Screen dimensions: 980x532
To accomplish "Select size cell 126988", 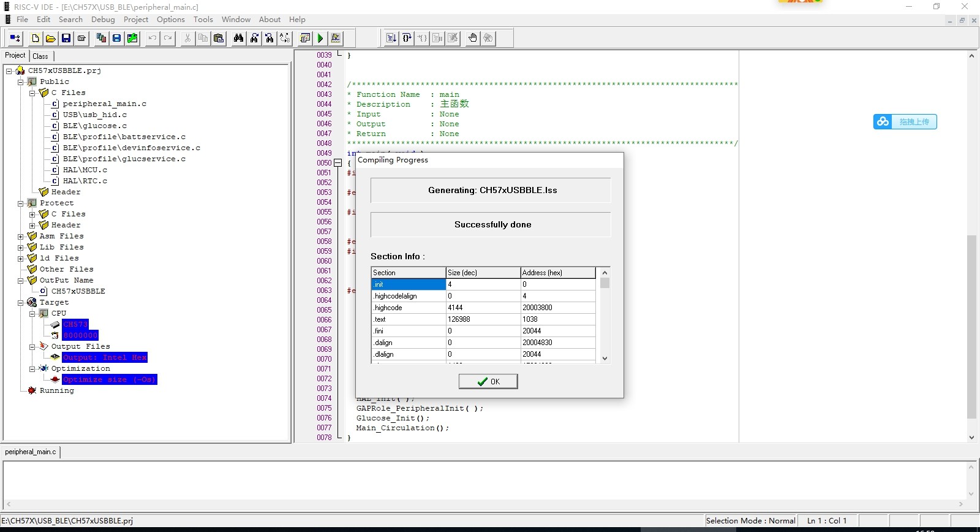I will pyautogui.click(x=483, y=319).
